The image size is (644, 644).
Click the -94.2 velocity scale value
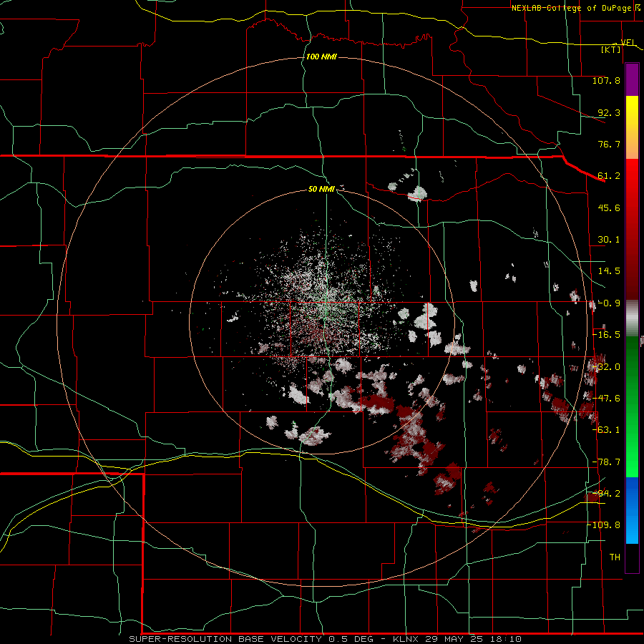click(x=606, y=493)
